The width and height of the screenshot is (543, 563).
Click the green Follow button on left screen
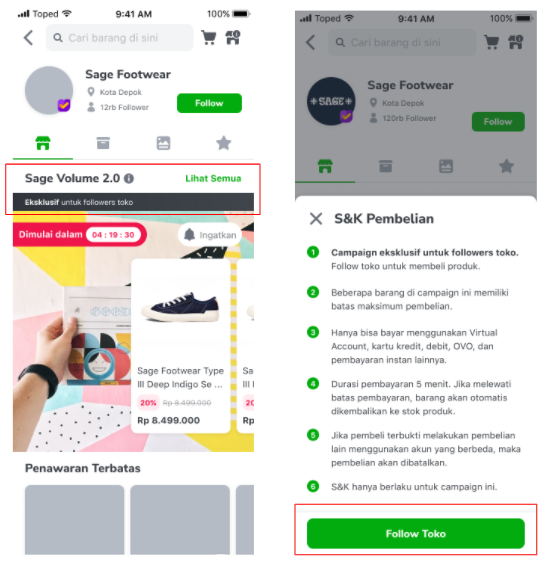209,103
